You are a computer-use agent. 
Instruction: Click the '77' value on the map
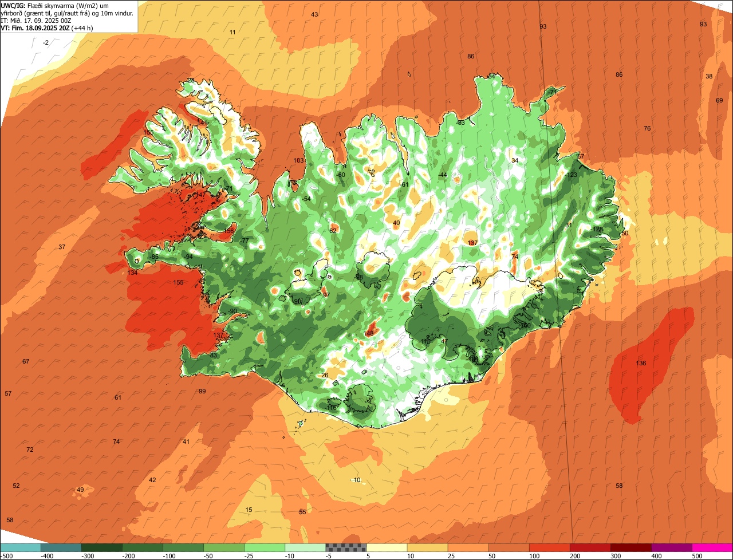(x=245, y=240)
